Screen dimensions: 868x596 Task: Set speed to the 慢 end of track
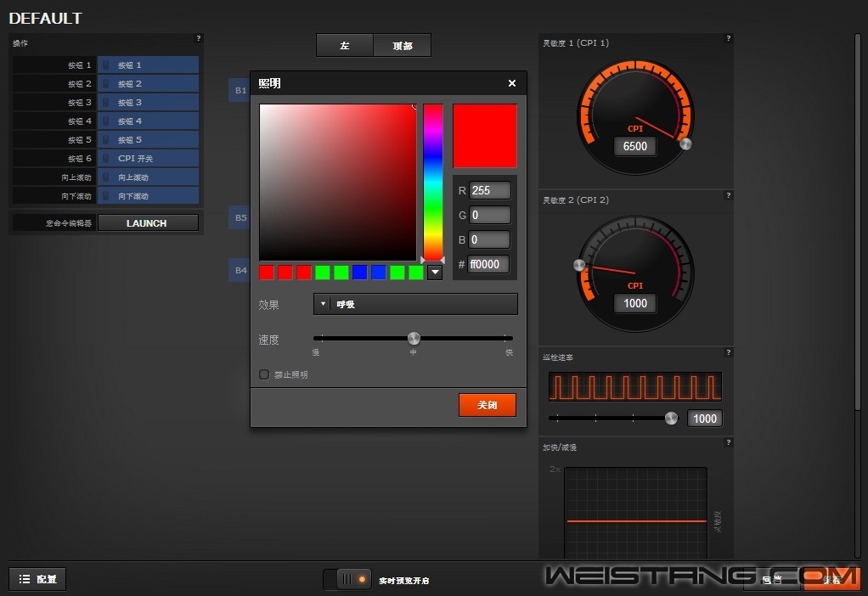pos(322,338)
